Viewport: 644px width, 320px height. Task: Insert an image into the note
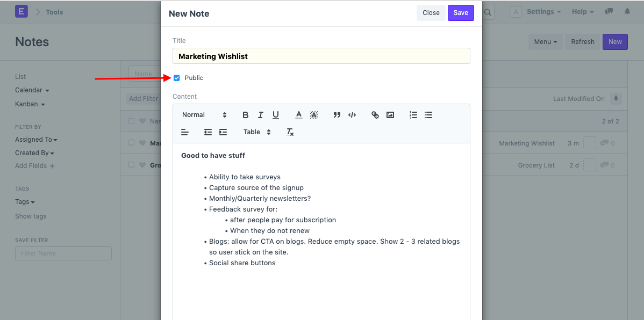pos(390,114)
